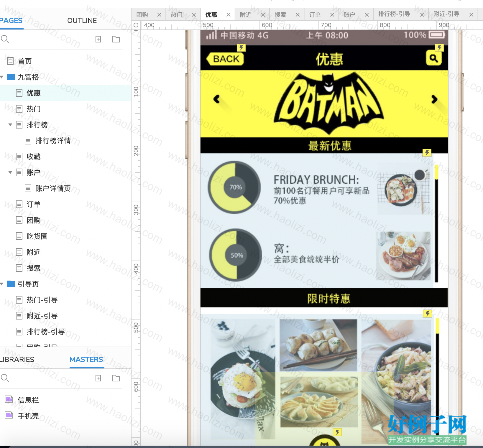Click the left carousel arrow on banner
Viewport: 483px width, 448px height.
[x=217, y=99]
